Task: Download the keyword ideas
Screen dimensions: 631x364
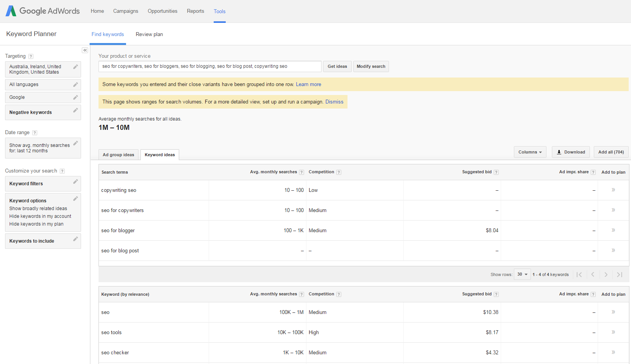Action: pyautogui.click(x=570, y=152)
